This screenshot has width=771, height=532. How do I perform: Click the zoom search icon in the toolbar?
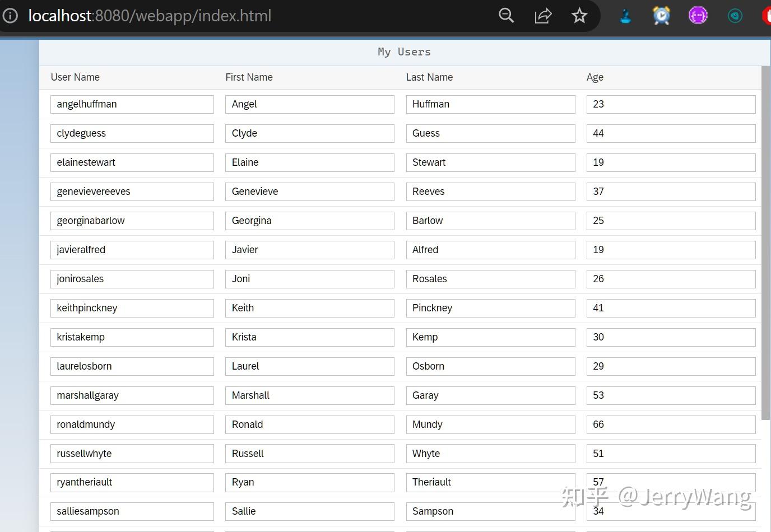[x=506, y=16]
